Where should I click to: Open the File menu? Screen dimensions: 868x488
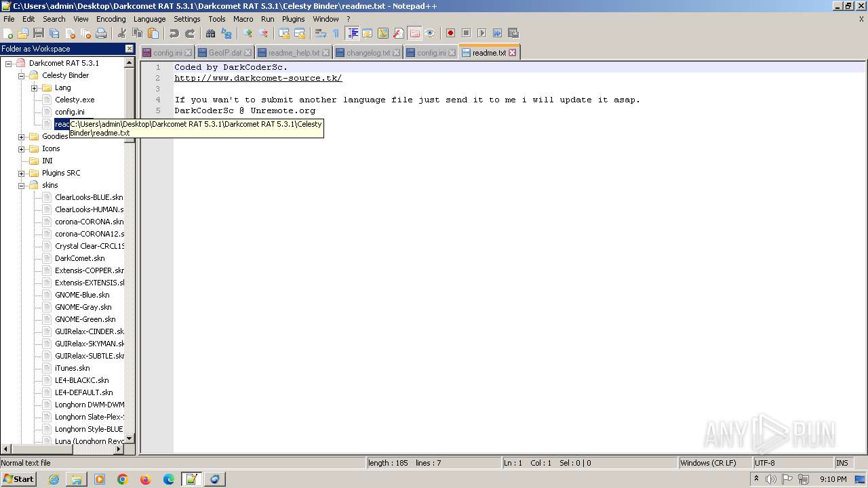coord(9,19)
